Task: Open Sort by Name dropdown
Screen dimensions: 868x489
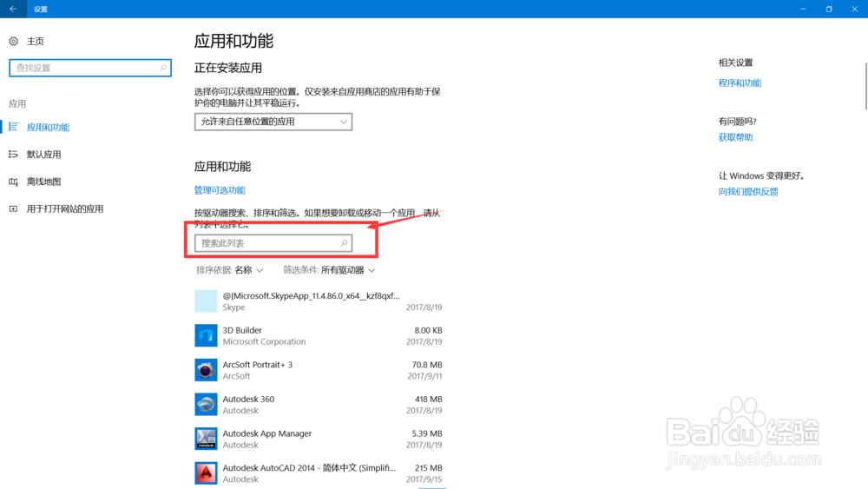Action: 230,270
